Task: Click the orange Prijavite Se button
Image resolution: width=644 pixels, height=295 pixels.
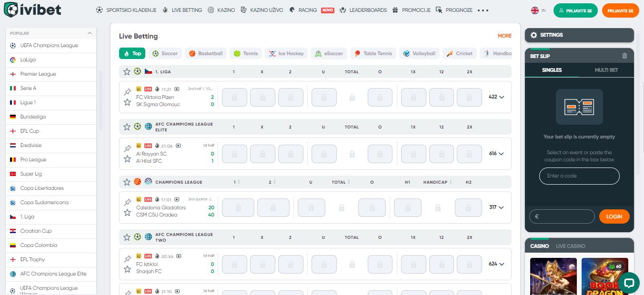Action: pos(620,10)
